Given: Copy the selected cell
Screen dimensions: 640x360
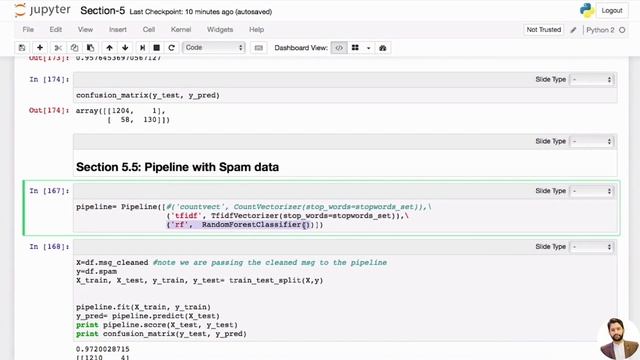Looking at the screenshot, I should (x=74, y=48).
